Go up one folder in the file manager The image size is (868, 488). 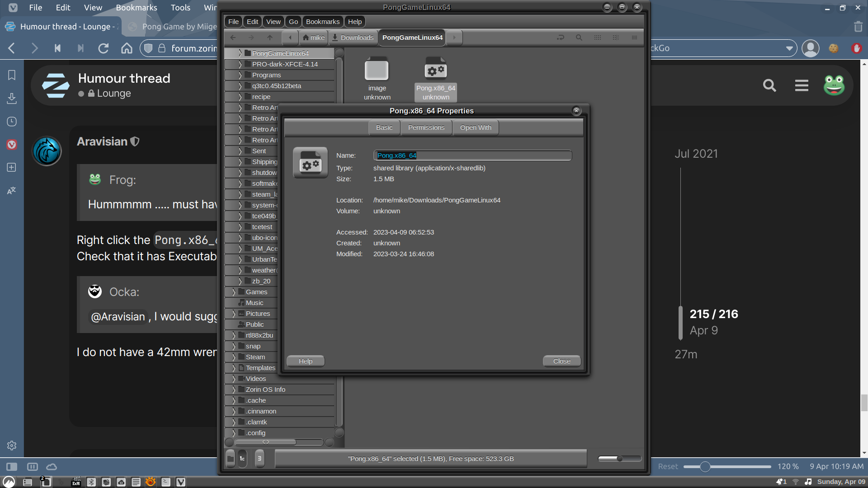tap(270, 38)
